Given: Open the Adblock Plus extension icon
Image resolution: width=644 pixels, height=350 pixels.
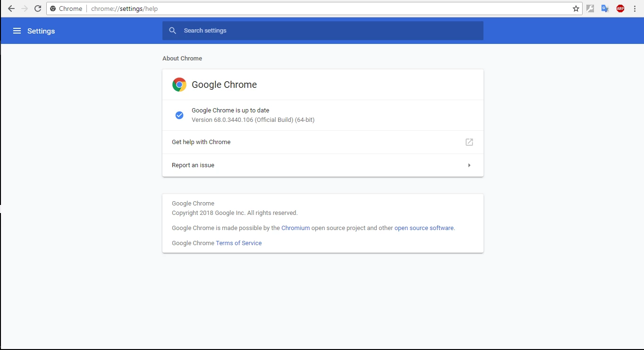Looking at the screenshot, I should click(620, 9).
